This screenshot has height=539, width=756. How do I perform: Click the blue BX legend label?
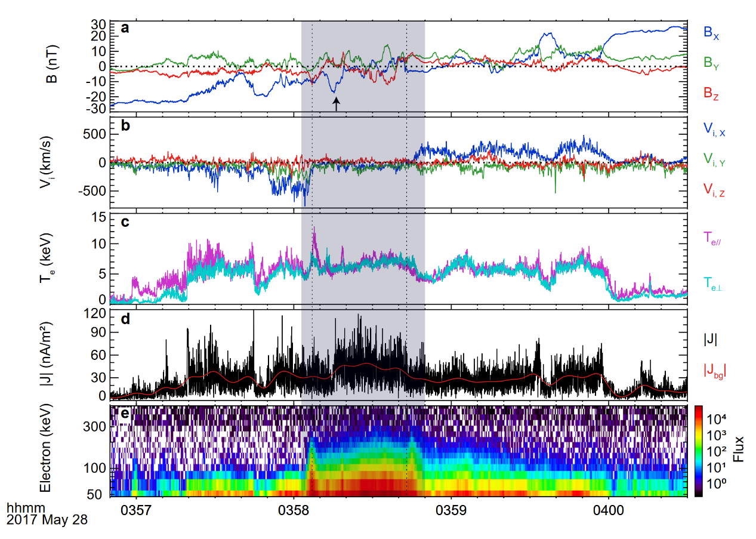coord(711,34)
